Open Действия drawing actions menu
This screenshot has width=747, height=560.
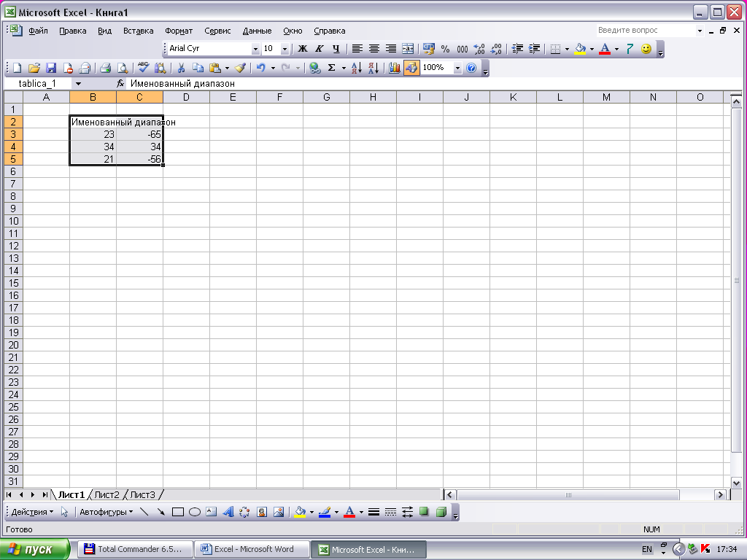coord(32,512)
